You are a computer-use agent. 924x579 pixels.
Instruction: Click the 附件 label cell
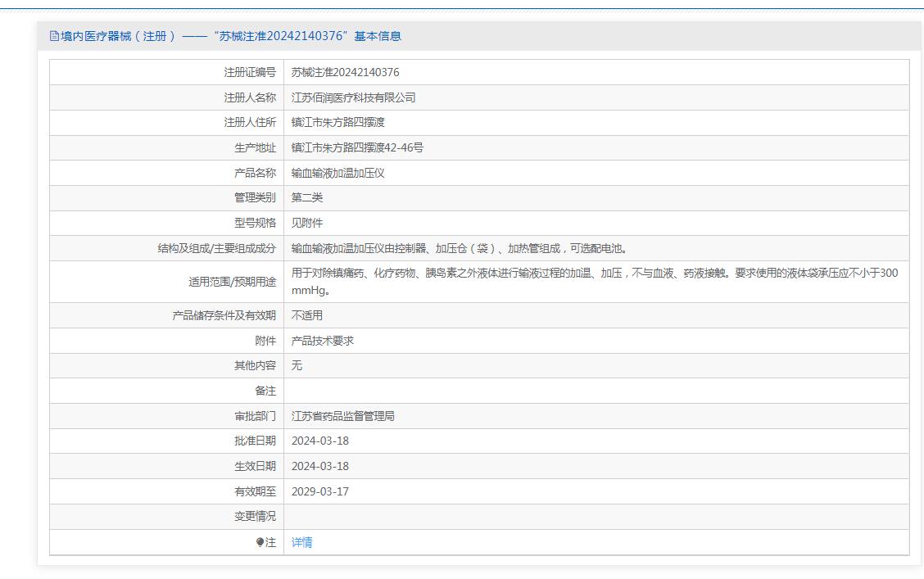pos(166,341)
